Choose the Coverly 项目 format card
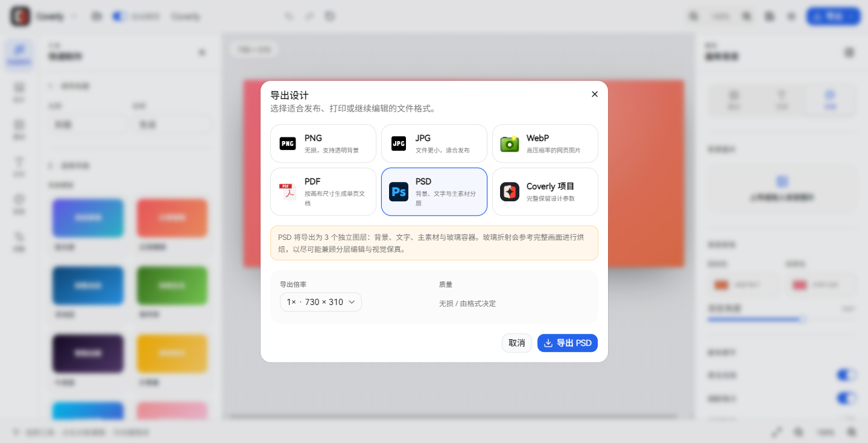 tap(545, 192)
